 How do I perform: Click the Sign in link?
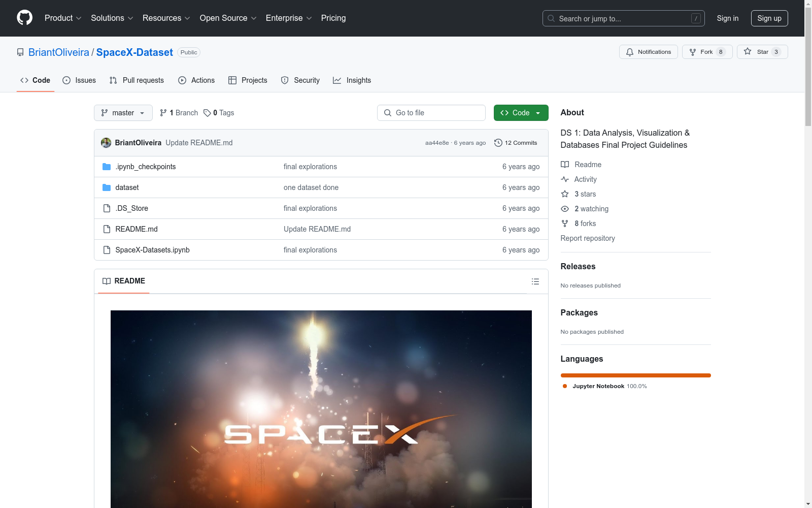tap(728, 18)
